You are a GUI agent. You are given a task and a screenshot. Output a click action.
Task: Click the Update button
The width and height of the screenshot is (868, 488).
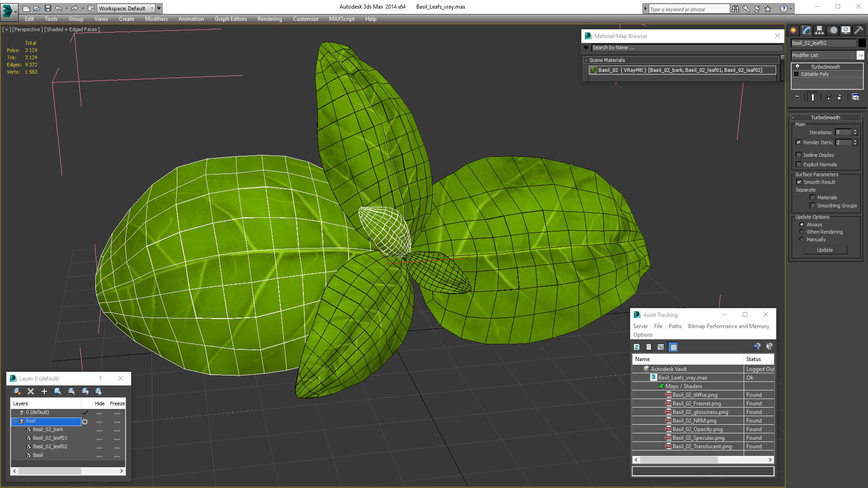pyautogui.click(x=825, y=250)
